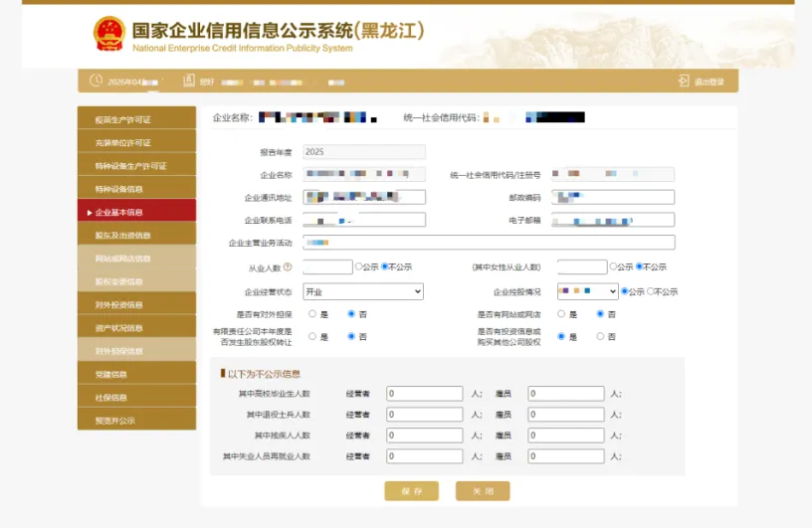Click the 关闭 button
This screenshot has width=812, height=528.
(483, 491)
